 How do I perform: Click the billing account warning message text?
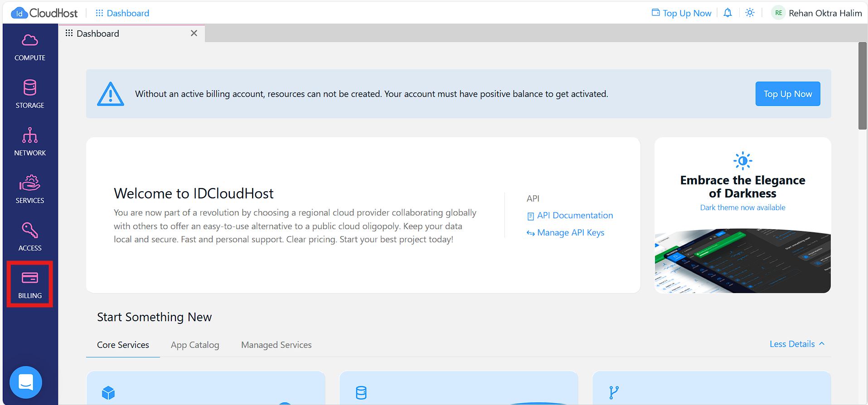371,94
